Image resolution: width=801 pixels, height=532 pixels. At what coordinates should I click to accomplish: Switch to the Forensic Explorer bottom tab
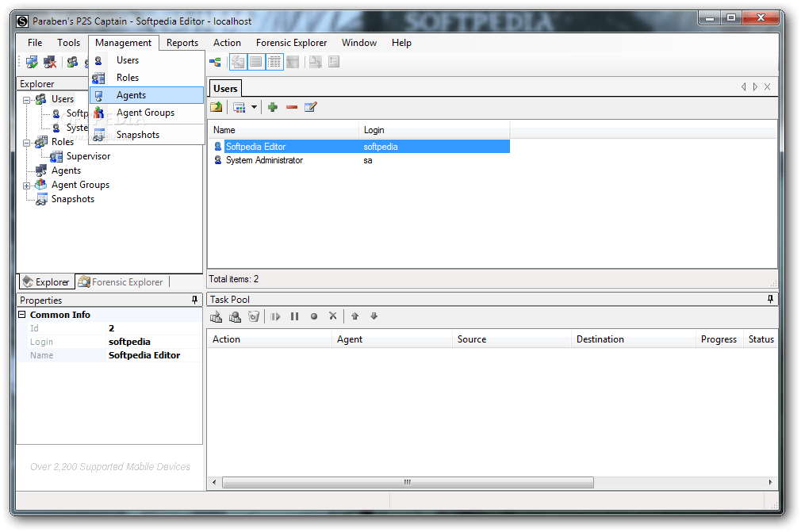[121, 281]
